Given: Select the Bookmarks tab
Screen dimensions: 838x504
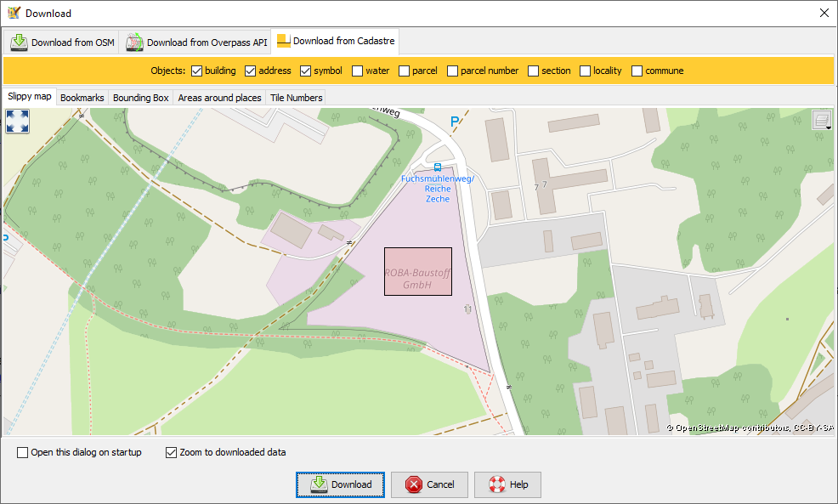Looking at the screenshot, I should pyautogui.click(x=82, y=98).
